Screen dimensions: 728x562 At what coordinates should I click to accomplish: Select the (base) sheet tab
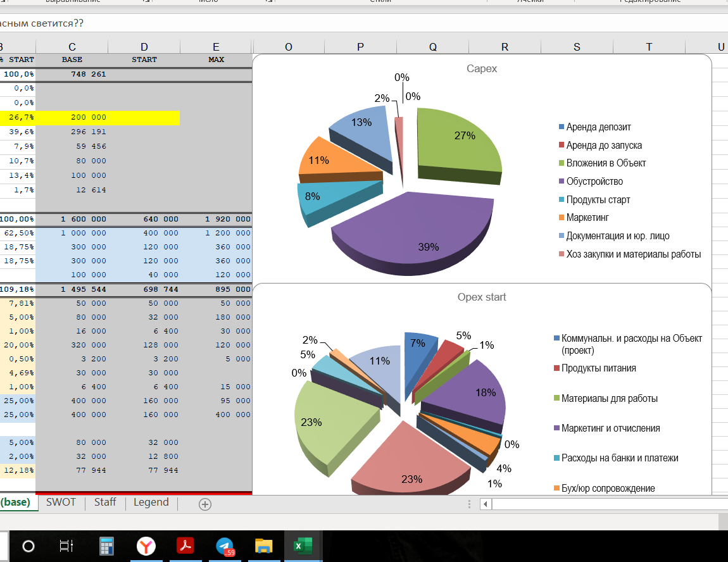coord(15,502)
